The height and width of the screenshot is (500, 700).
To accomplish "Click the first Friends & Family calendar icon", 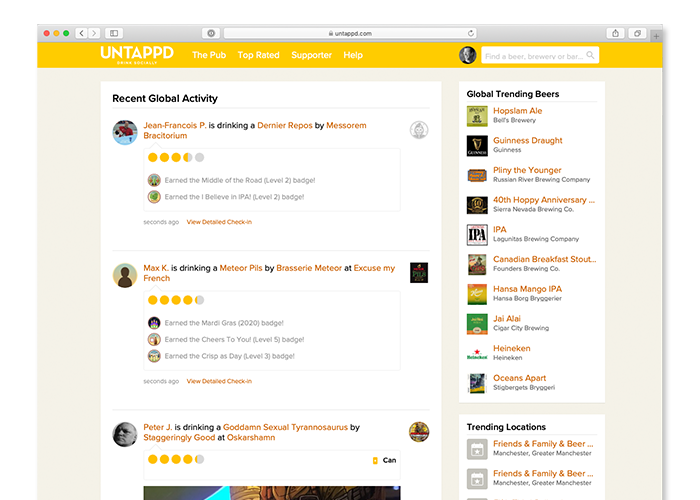I will [x=477, y=449].
